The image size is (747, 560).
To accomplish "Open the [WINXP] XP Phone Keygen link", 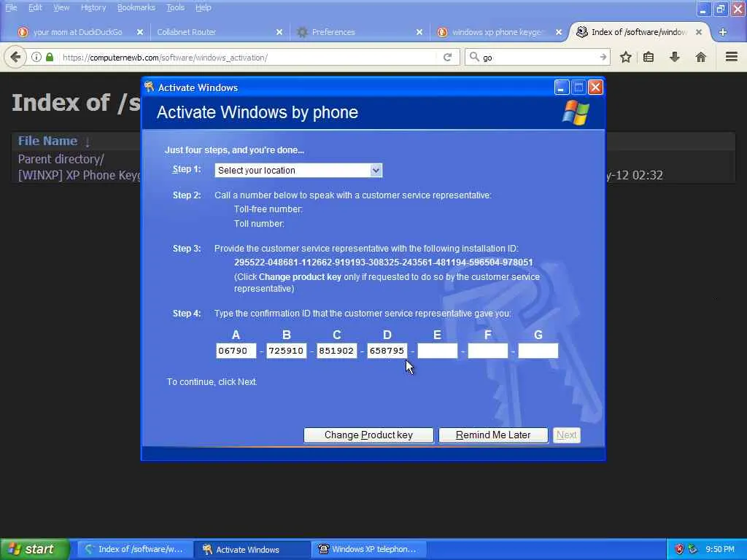I will point(79,175).
